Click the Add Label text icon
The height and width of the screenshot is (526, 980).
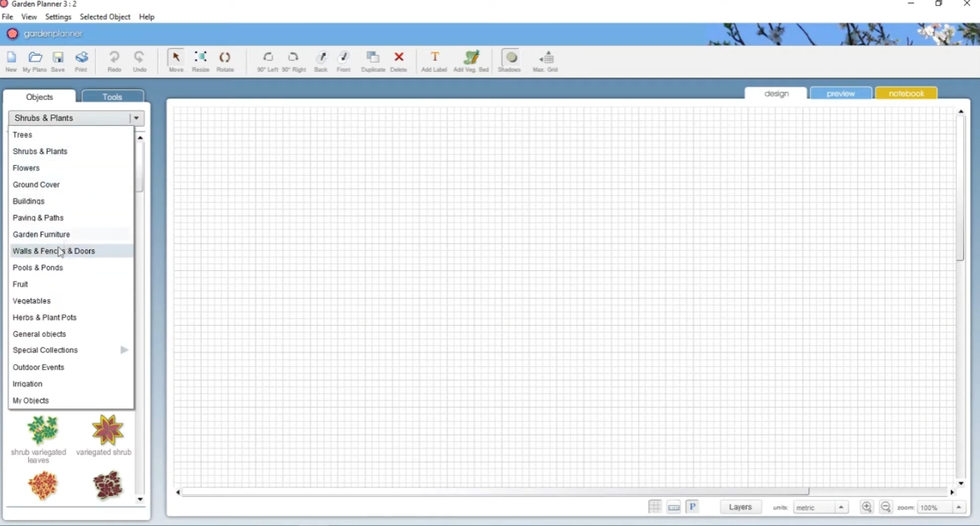(x=434, y=61)
